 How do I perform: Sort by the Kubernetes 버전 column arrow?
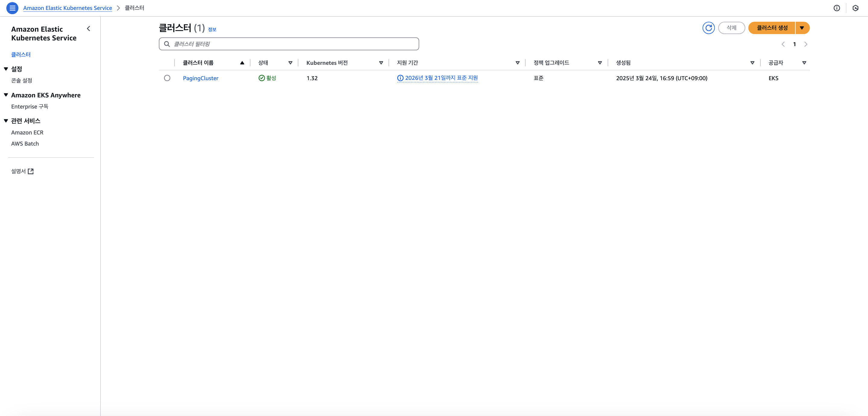point(381,63)
